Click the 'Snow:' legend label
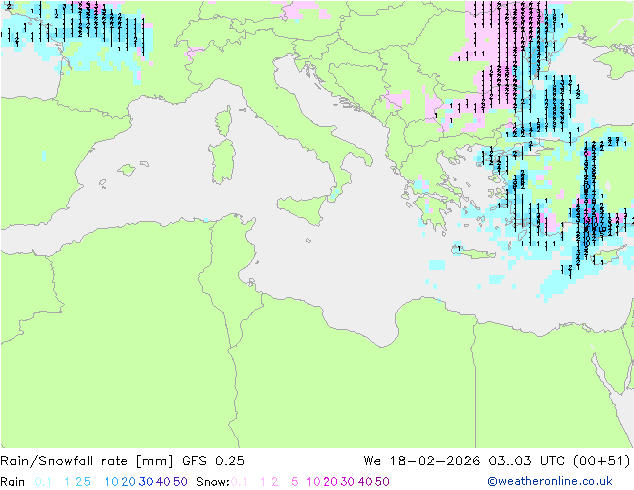Image resolution: width=634 pixels, height=490 pixels. (213, 482)
